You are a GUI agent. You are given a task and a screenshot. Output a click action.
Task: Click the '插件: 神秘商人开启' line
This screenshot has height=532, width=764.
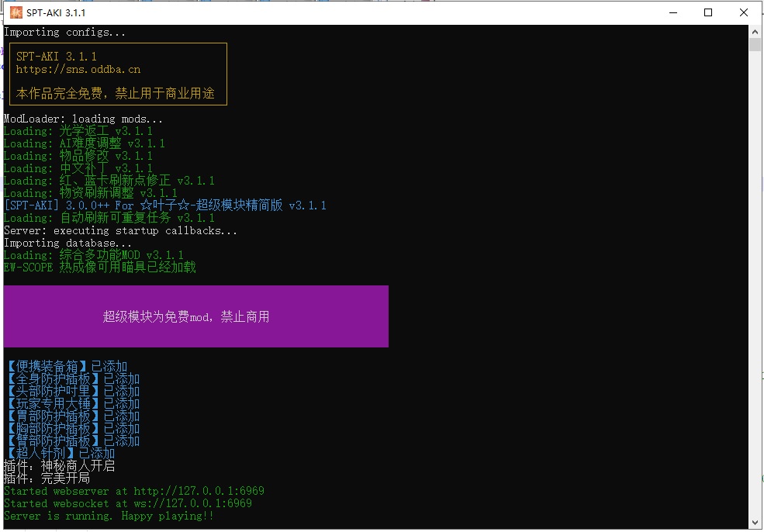[59, 466]
